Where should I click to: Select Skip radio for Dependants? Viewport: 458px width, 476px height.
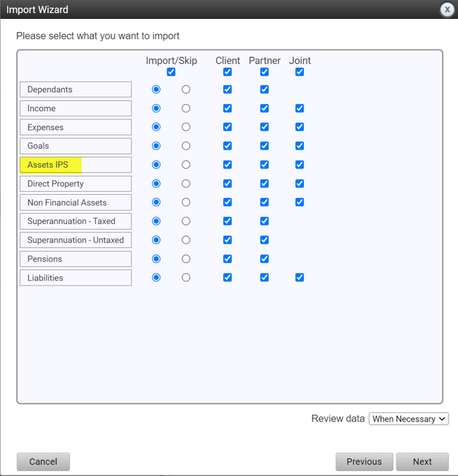186,89
